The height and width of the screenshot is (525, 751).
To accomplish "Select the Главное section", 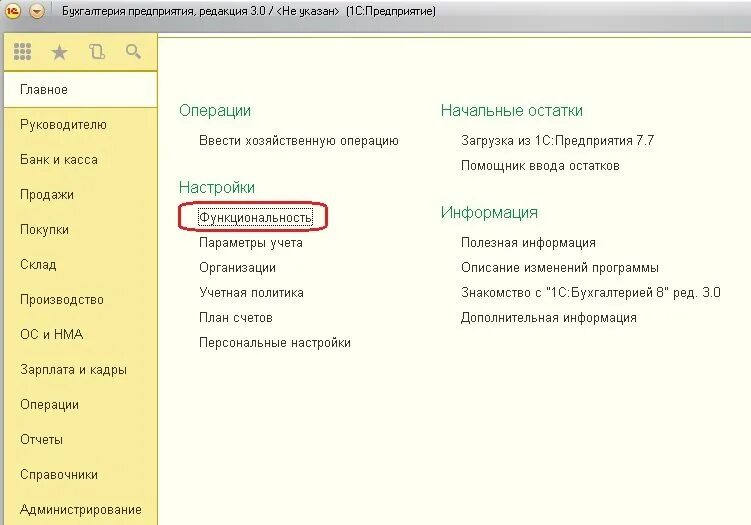I will pos(80,90).
